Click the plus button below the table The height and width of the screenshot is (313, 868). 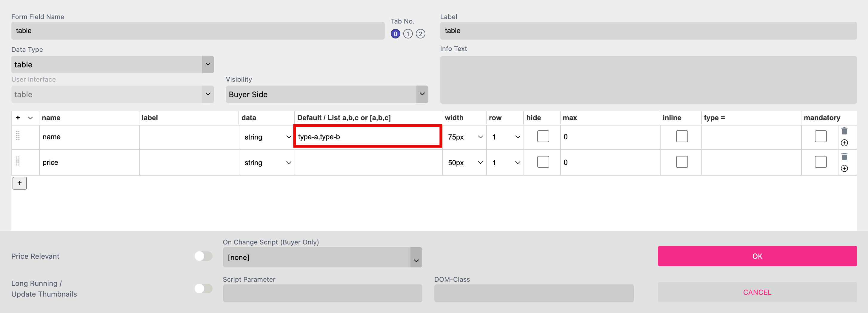[x=19, y=183]
